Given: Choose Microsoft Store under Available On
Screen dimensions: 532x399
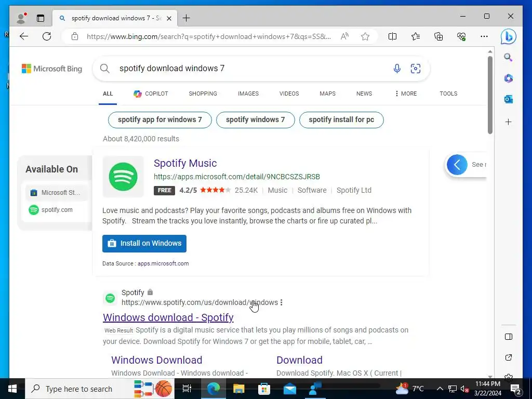Looking at the screenshot, I should pyautogui.click(x=56, y=193).
